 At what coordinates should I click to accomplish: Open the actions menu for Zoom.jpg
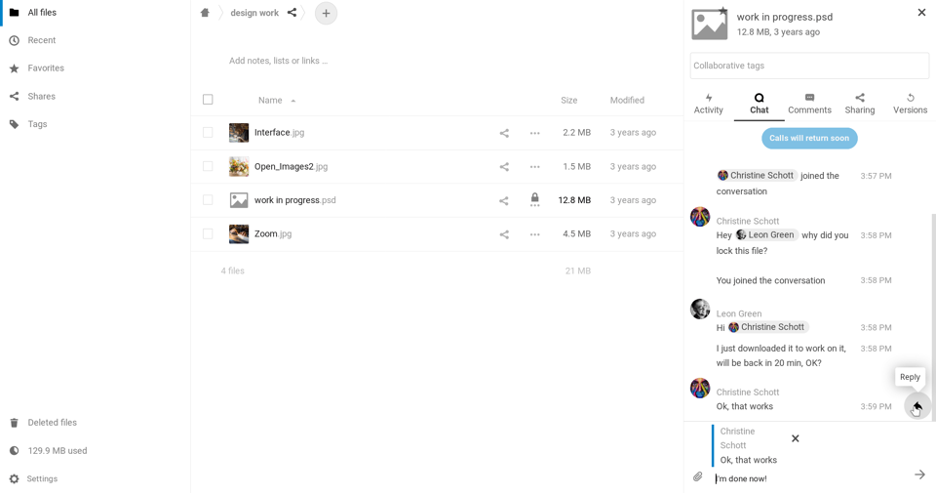535,234
